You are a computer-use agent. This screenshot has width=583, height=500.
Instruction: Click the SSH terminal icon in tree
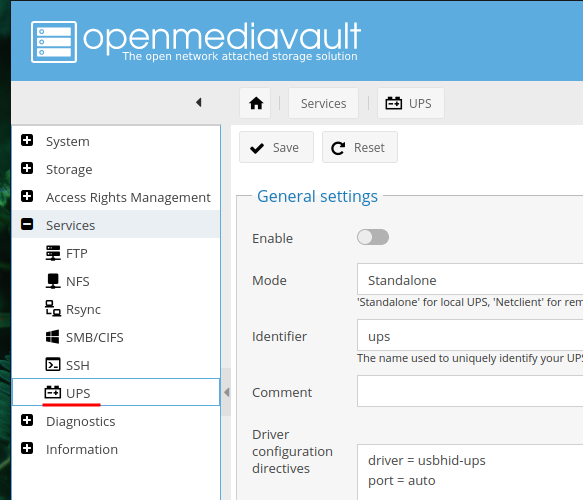click(x=52, y=365)
